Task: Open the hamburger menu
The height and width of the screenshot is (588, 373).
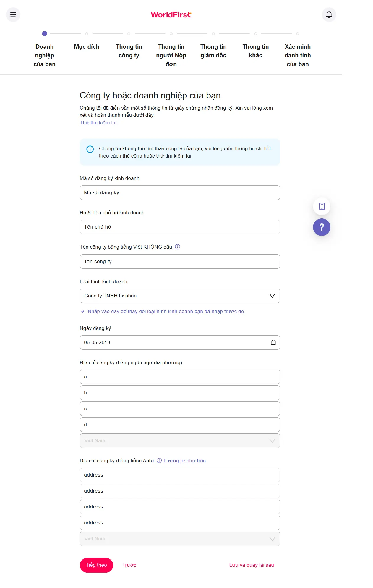Action: (13, 14)
